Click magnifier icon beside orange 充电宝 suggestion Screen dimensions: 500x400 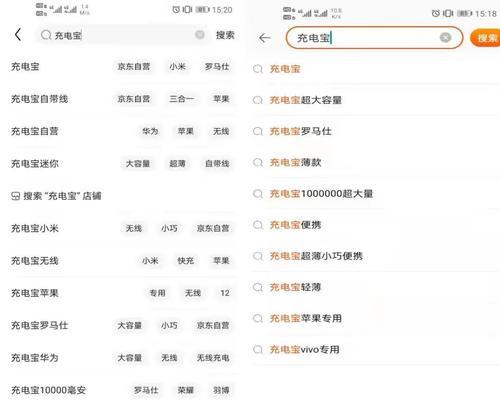pos(258,69)
